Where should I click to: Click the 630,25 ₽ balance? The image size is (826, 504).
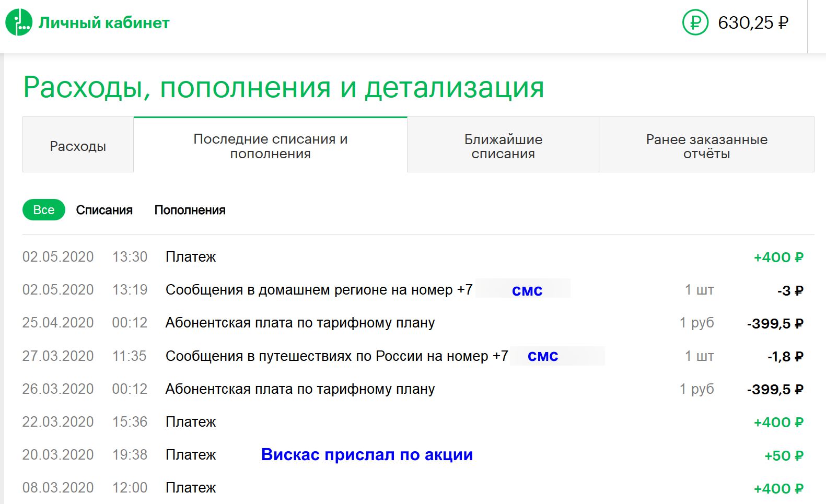point(753,23)
